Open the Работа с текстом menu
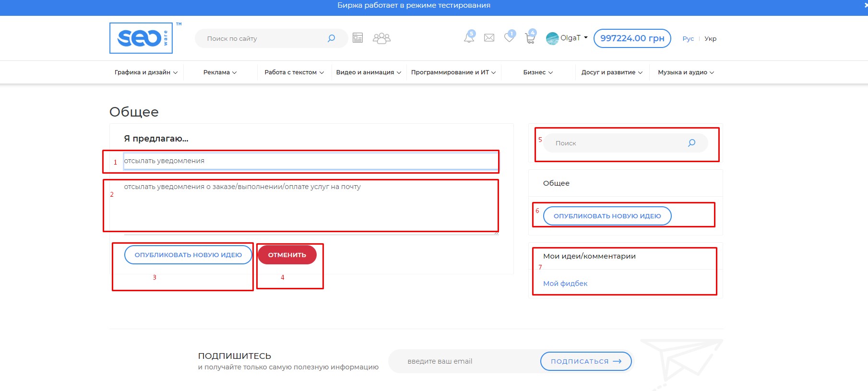 [294, 72]
